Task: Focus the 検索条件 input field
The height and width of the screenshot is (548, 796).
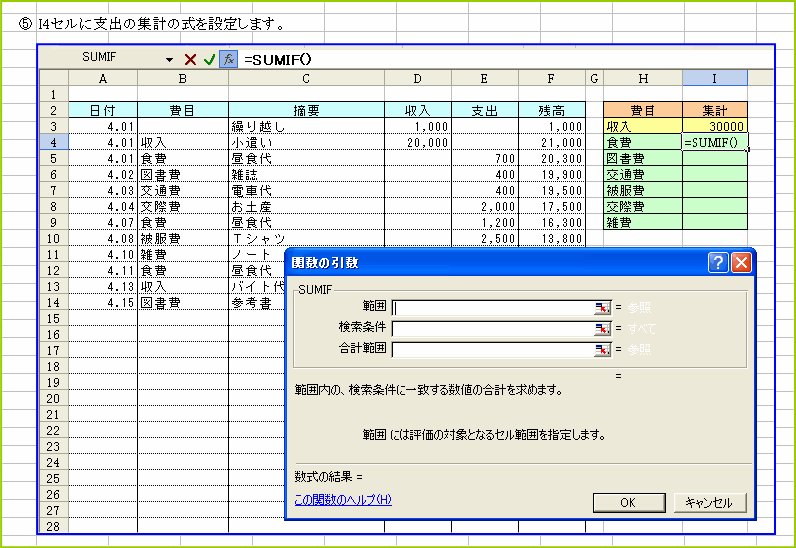Action: tap(493, 329)
